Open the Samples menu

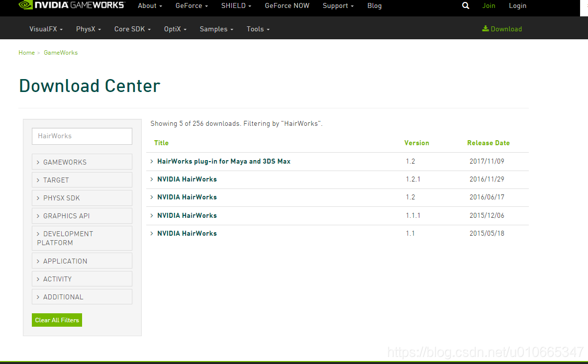(216, 29)
